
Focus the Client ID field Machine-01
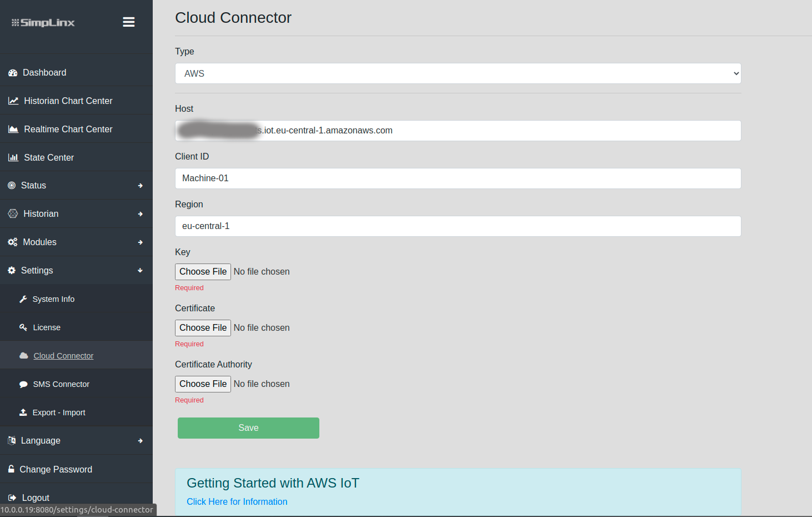tap(458, 178)
